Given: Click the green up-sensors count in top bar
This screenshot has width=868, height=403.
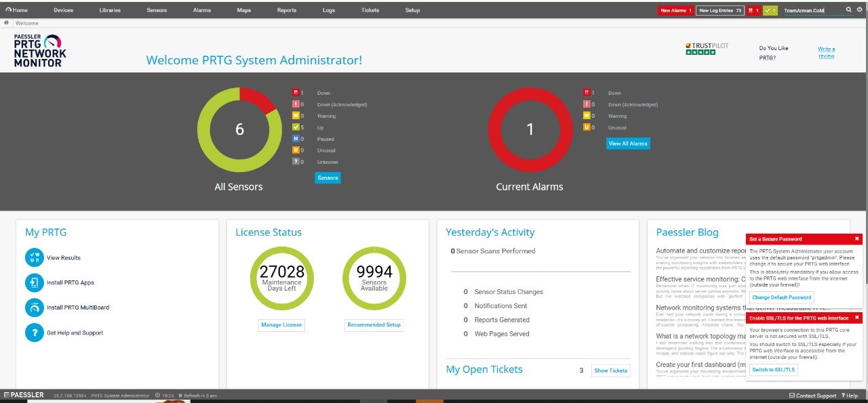Looking at the screenshot, I should [770, 10].
